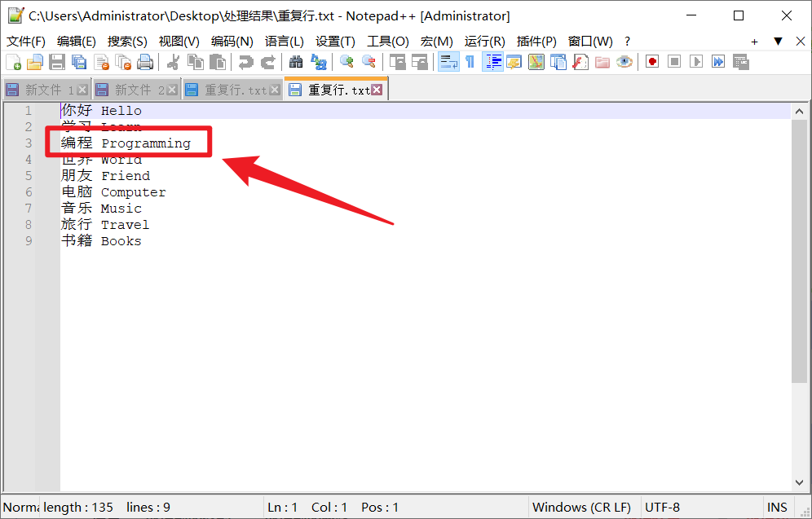Open the 视图(V) menu

(179, 42)
